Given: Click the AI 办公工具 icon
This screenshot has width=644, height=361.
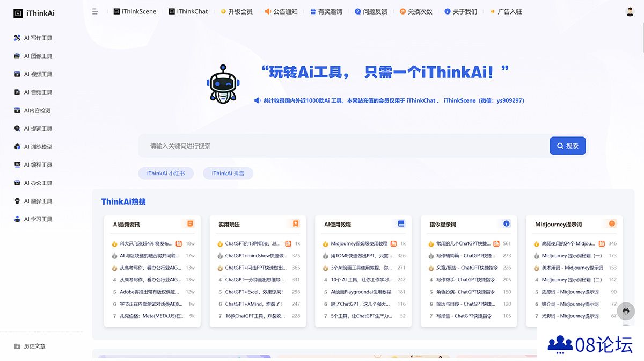Looking at the screenshot, I should click(18, 183).
